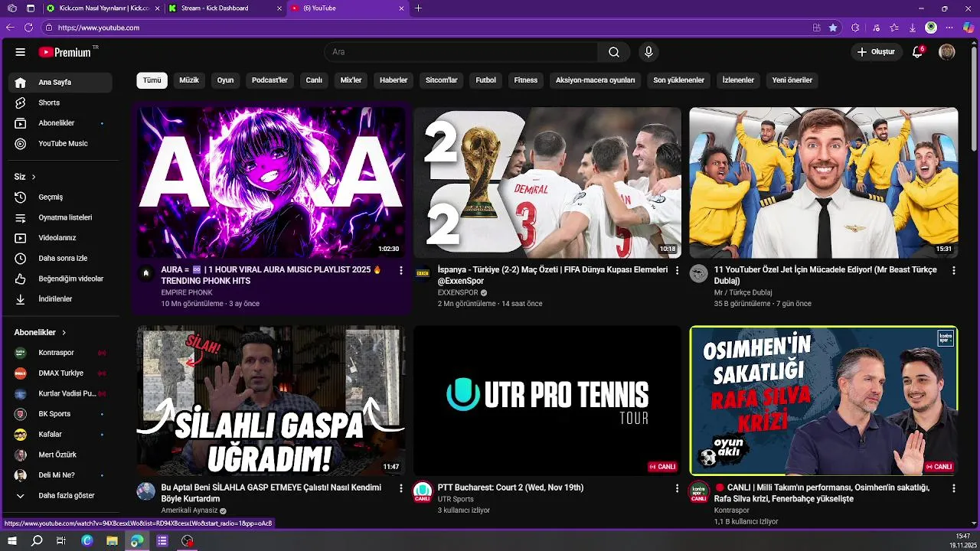Open options menu for Mr Beast Türkçe Dublaj video

953,270
